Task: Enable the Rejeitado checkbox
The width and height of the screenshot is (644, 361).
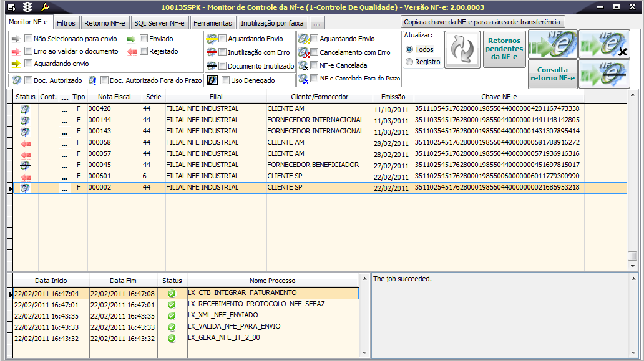Action: point(144,51)
